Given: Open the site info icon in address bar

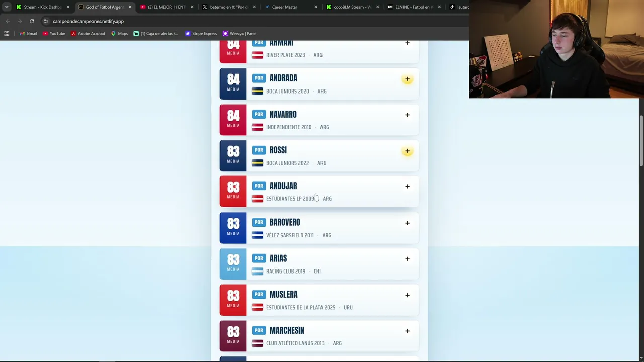Looking at the screenshot, I should point(46,21).
